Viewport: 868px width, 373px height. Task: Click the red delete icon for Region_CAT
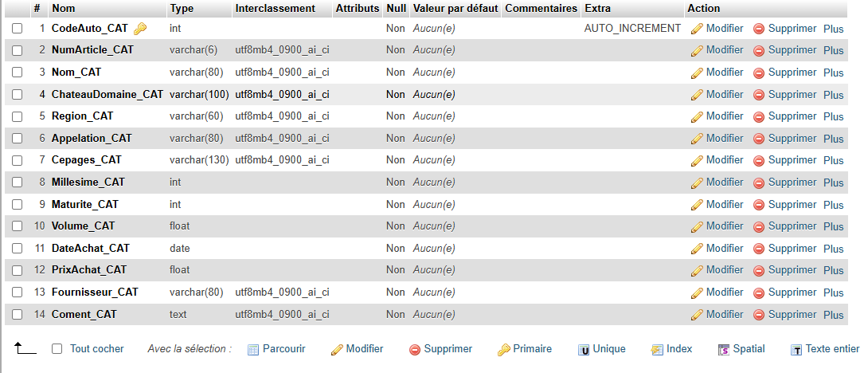[759, 117]
